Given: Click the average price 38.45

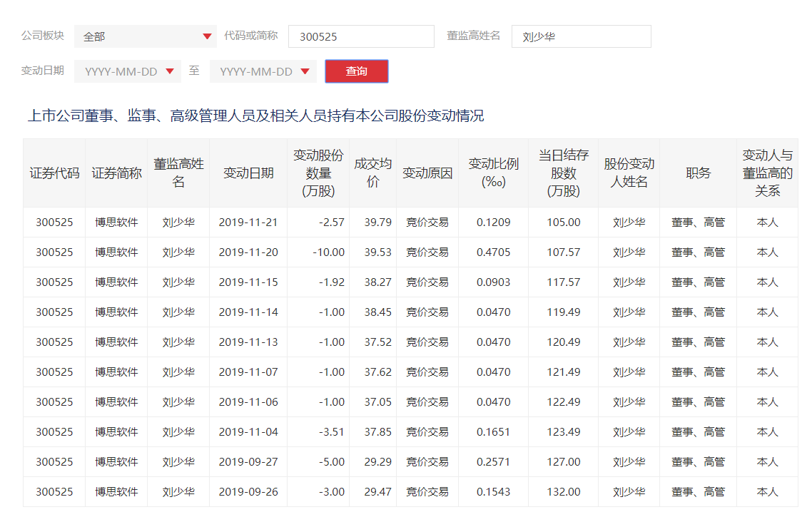Looking at the screenshot, I should [x=378, y=312].
